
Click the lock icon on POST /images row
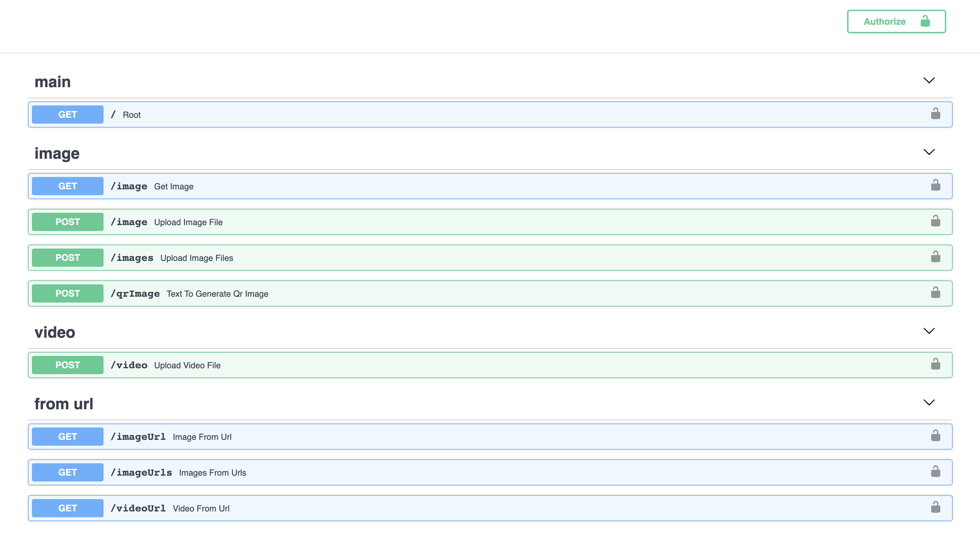click(x=935, y=257)
